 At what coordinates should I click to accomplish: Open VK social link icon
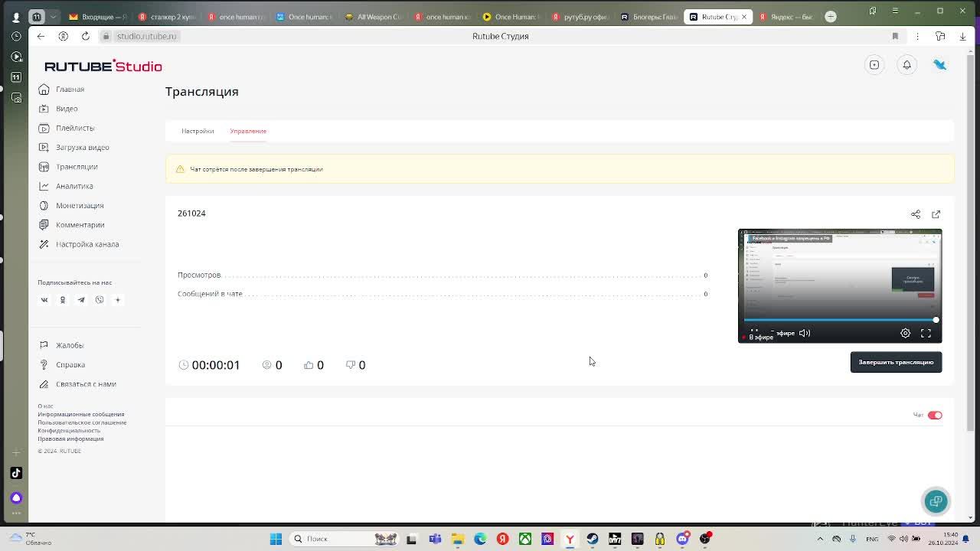[44, 300]
